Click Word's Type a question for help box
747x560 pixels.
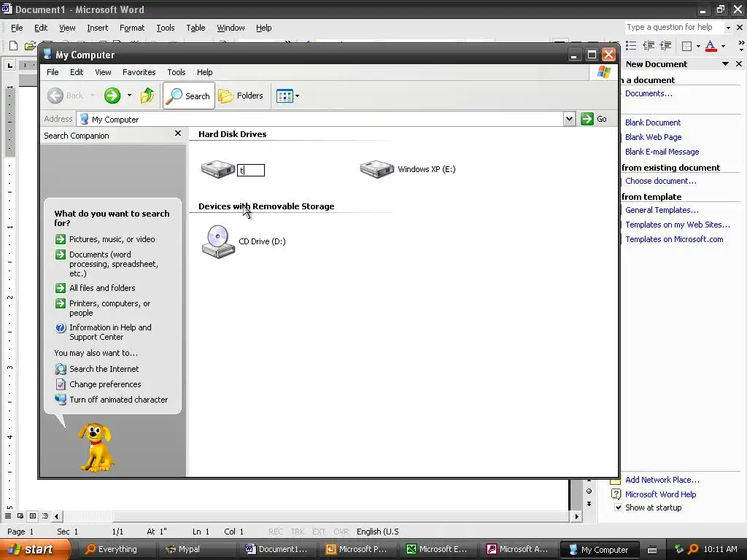pos(673,28)
